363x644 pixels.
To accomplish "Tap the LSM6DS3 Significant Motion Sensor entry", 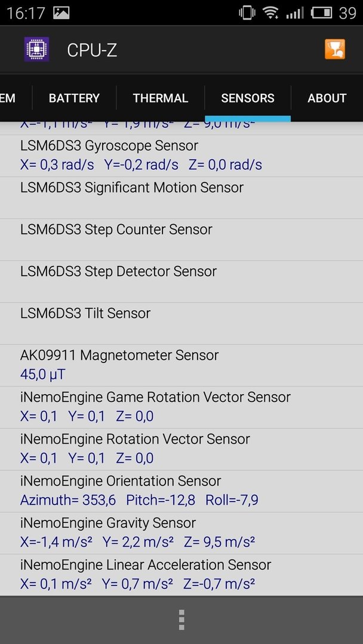I will [181, 197].
